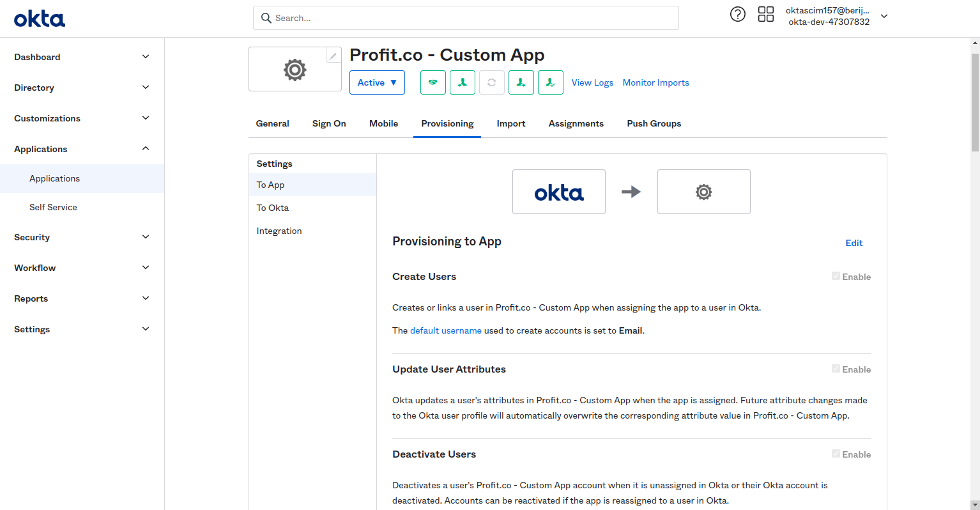Click the Edit link for Provisioning to App

(854, 243)
